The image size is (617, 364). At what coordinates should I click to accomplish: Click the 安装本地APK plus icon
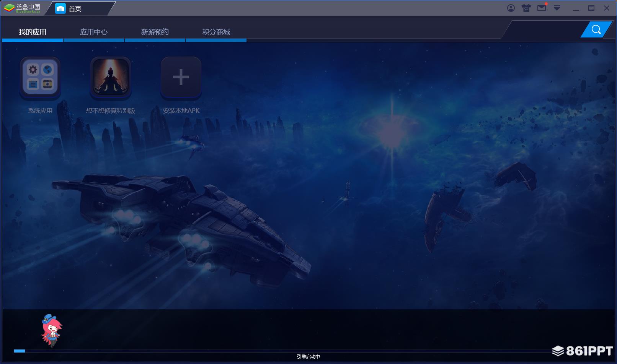tap(181, 78)
